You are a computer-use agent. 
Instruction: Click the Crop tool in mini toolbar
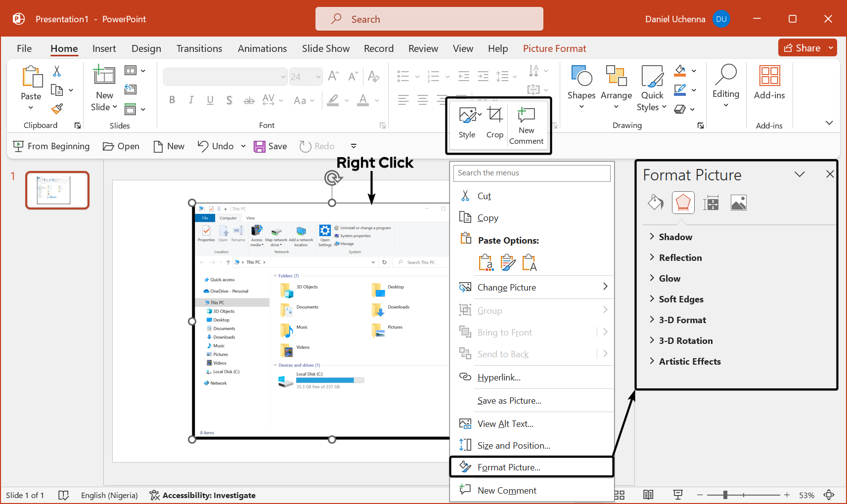tap(494, 123)
